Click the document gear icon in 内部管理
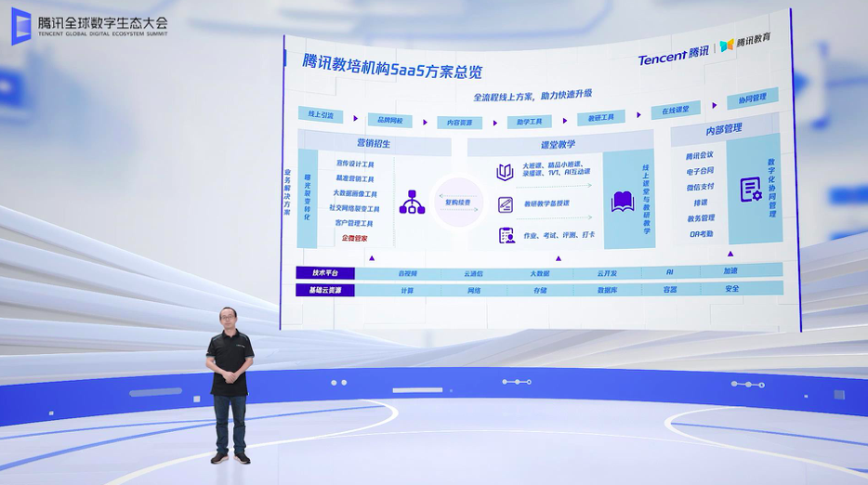This screenshot has height=485, width=868. click(750, 189)
